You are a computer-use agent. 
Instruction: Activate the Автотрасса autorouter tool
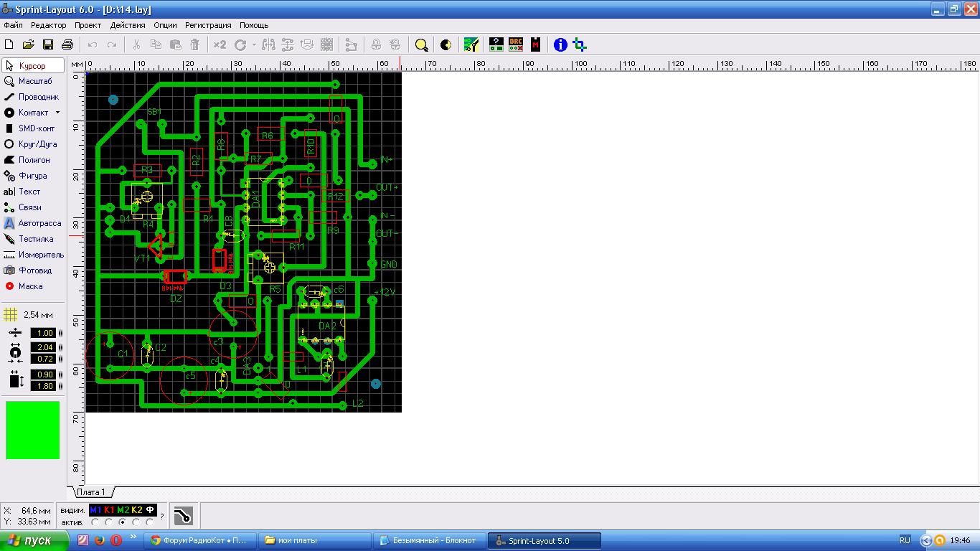pyautogui.click(x=32, y=223)
